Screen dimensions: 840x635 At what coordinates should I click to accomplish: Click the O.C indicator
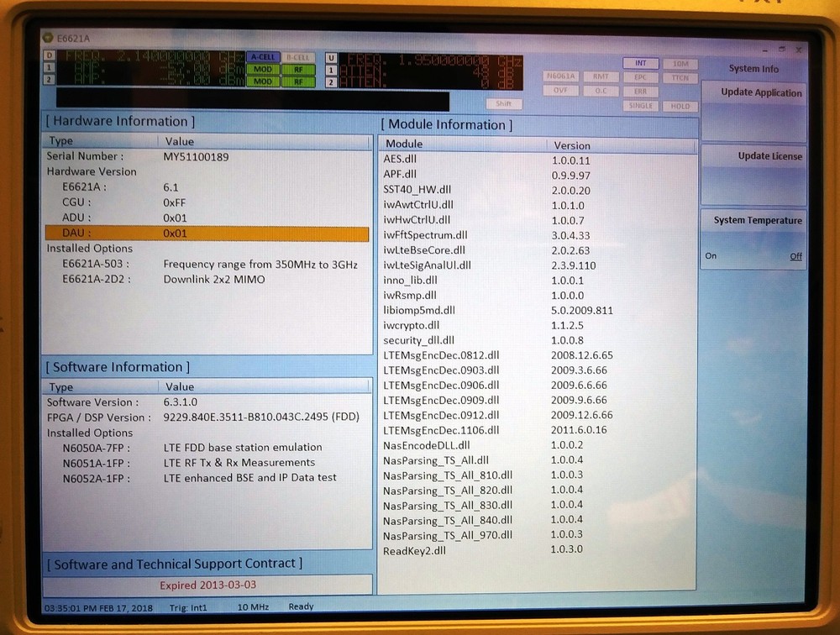[601, 91]
